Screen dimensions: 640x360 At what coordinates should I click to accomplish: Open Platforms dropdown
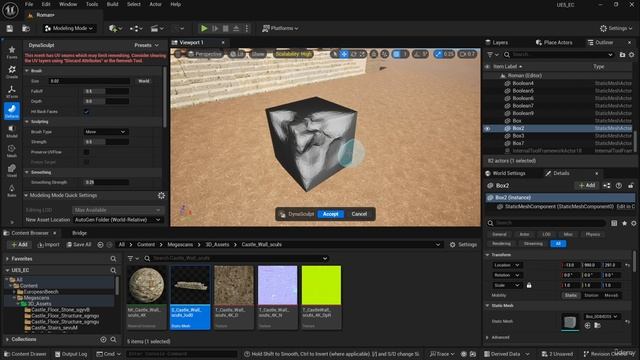(x=280, y=28)
